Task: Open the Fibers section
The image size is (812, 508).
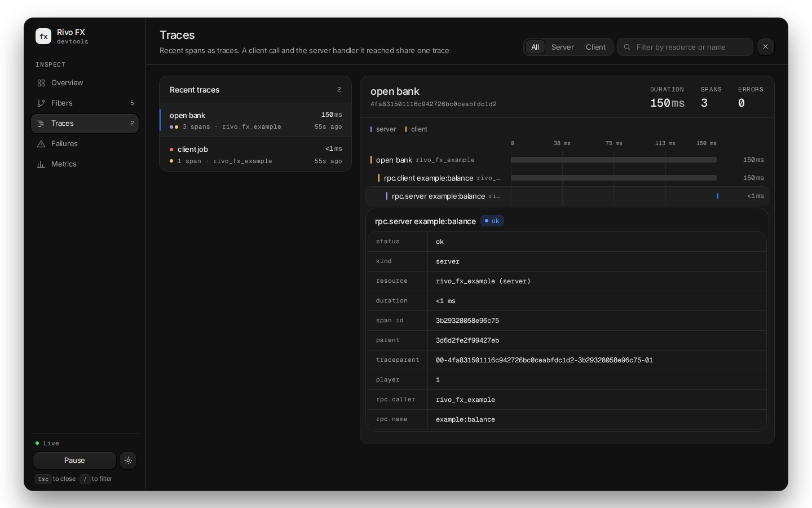Action: pyautogui.click(x=85, y=103)
